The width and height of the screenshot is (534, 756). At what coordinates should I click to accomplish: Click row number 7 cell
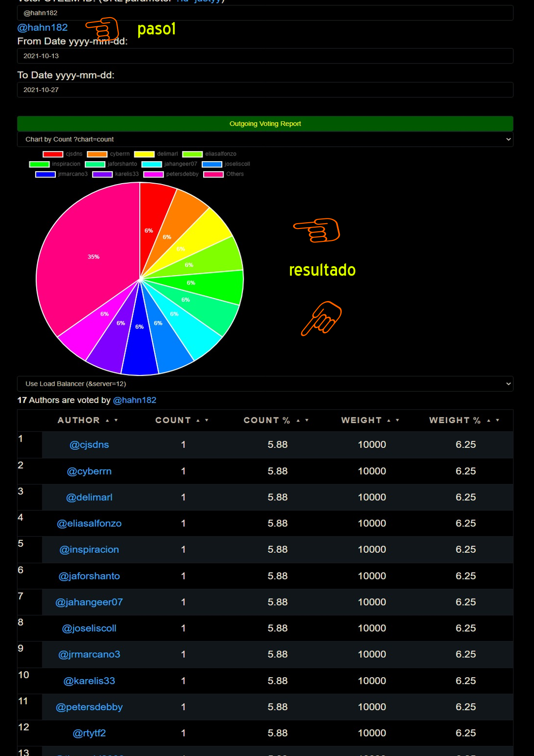tap(30, 602)
